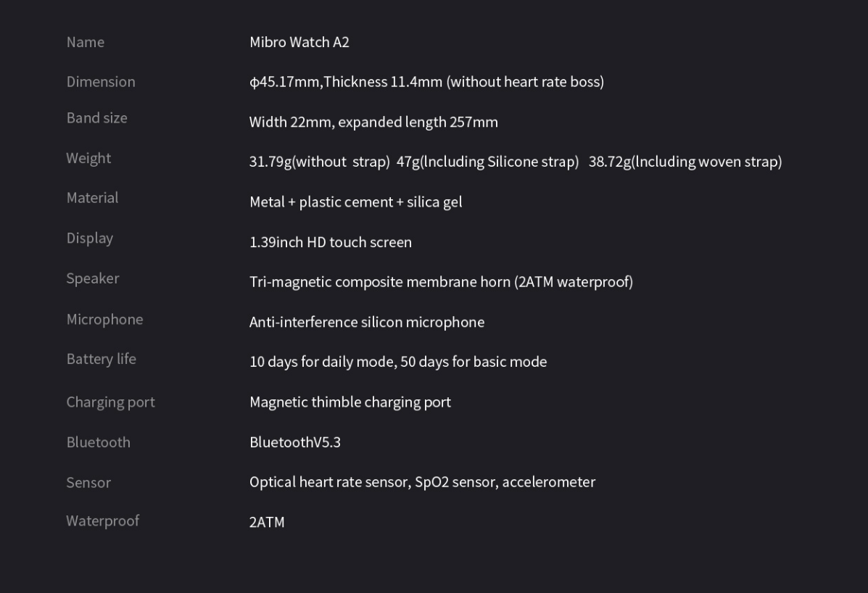Select the Band size label
This screenshot has height=593, width=868.
pos(97,118)
